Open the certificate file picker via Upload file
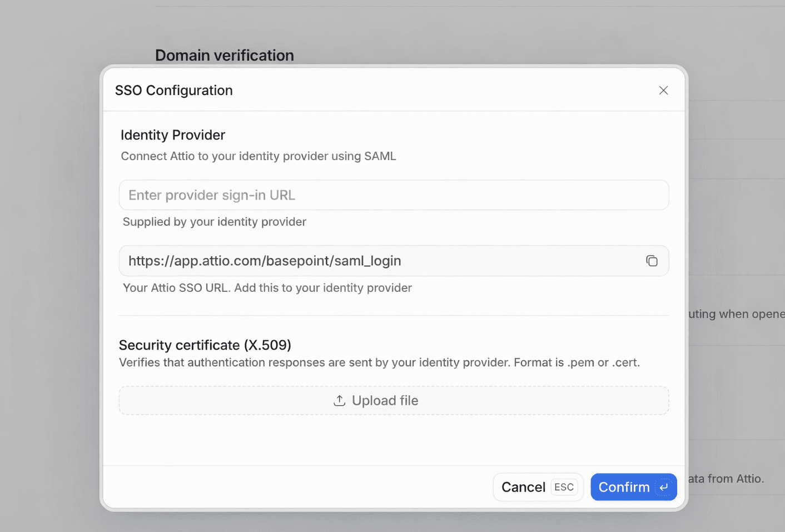The image size is (785, 532). point(393,400)
